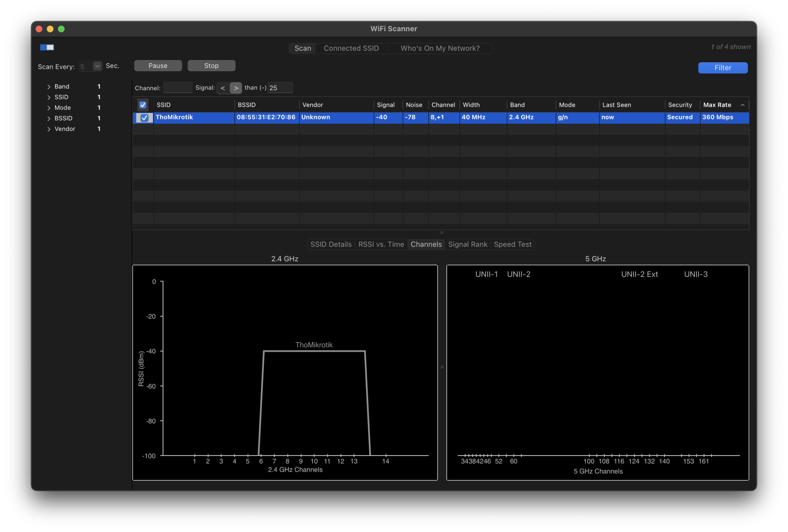The width and height of the screenshot is (788, 532).
Task: Toggle the sidebar panel view icon
Action: (x=47, y=47)
